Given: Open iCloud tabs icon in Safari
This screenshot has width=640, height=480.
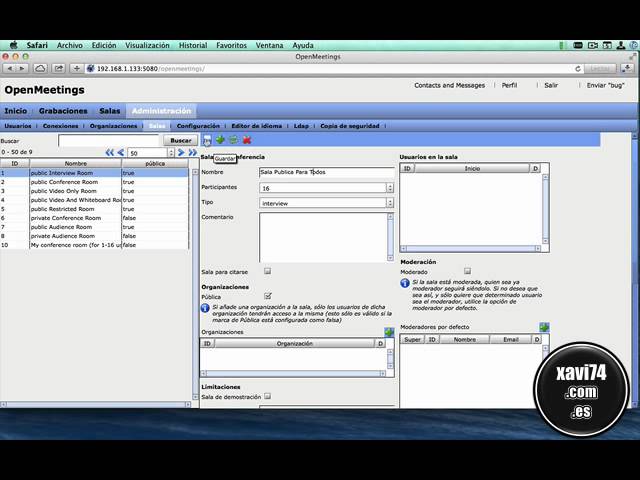Looking at the screenshot, I should 40,69.
